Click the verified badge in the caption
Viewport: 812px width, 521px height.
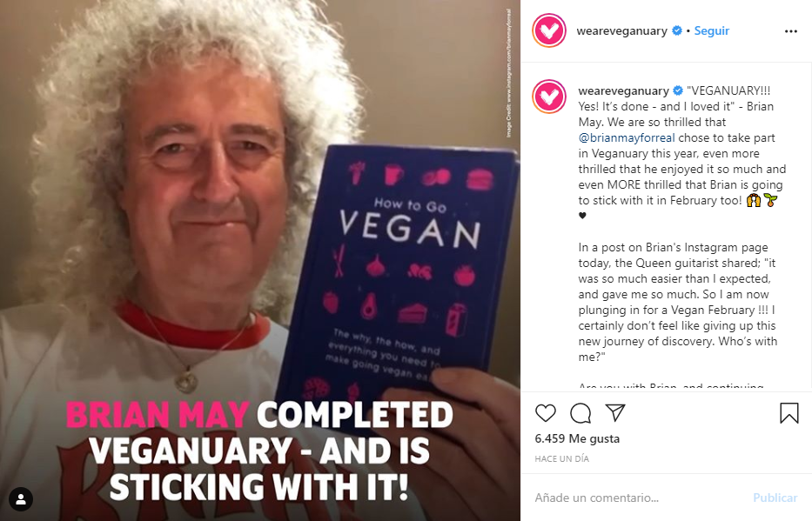(678, 91)
